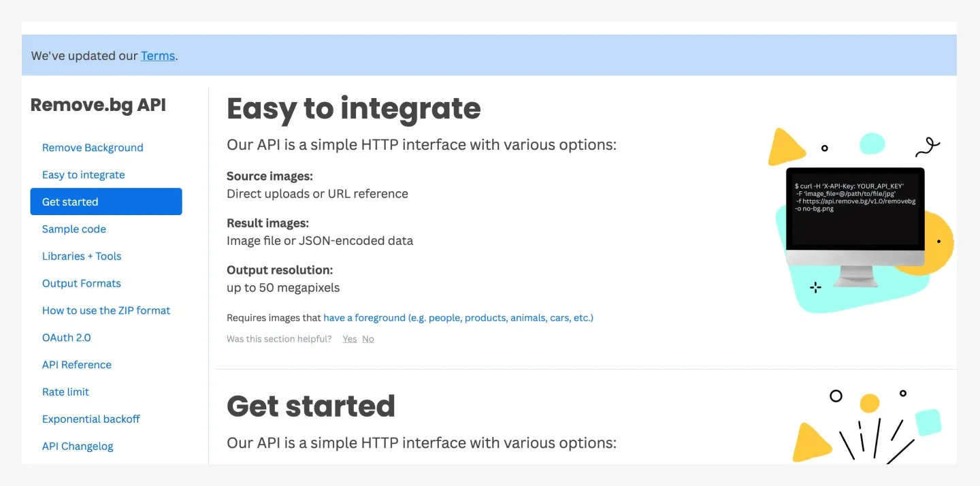Open OAuth 2.0 section
This screenshot has height=486, width=980.
(x=66, y=338)
